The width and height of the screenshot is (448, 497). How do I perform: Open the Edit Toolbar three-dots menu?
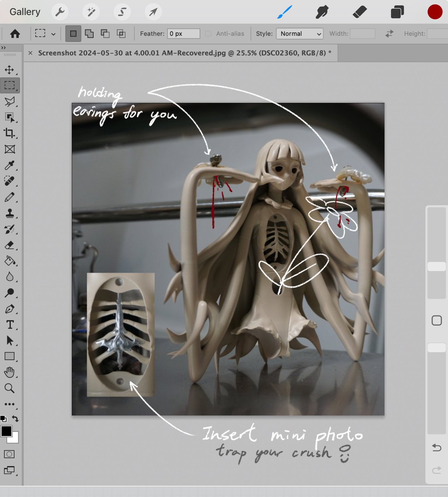(x=10, y=404)
